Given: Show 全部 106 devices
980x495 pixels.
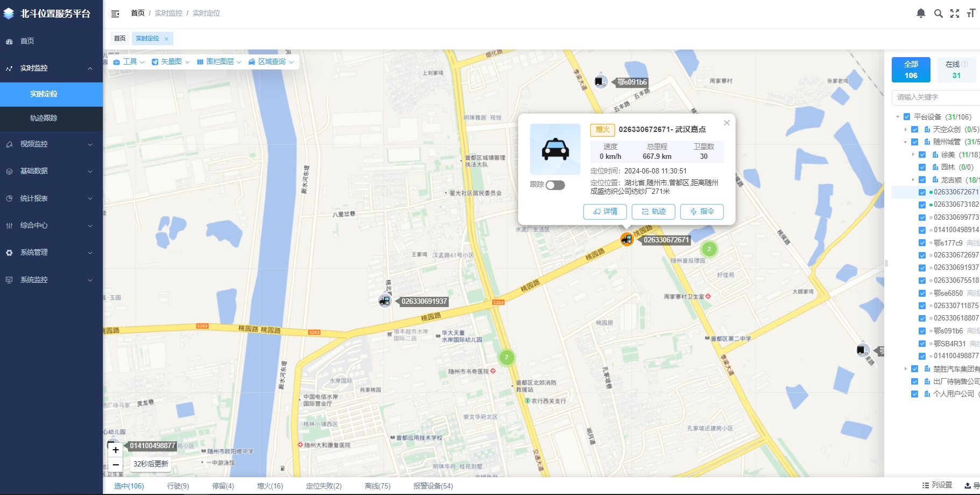Looking at the screenshot, I should point(911,69).
